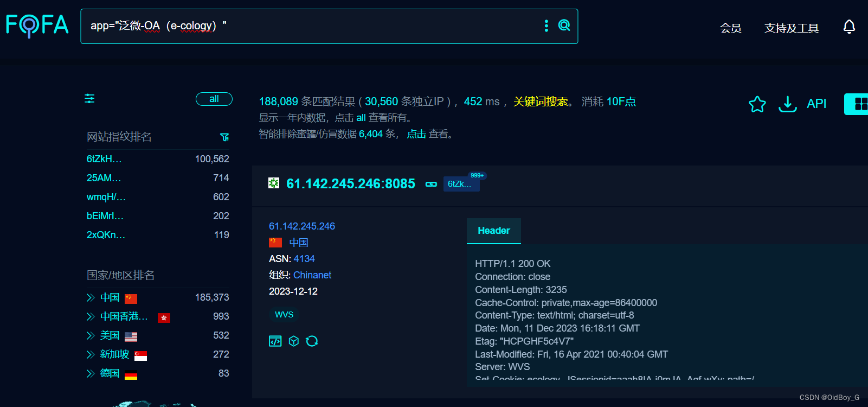The height and width of the screenshot is (407, 868).
Task: Select the 国家/地区排名 heading
Action: (120, 275)
